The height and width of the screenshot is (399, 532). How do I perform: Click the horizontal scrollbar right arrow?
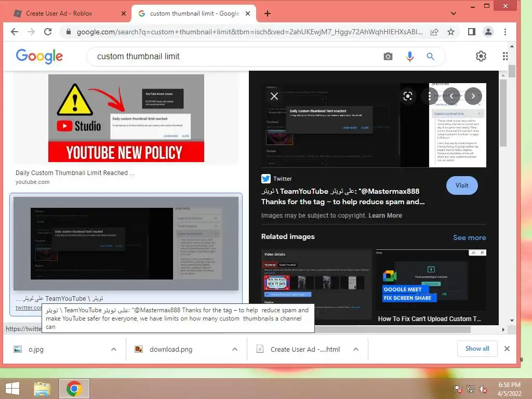[x=503, y=329]
